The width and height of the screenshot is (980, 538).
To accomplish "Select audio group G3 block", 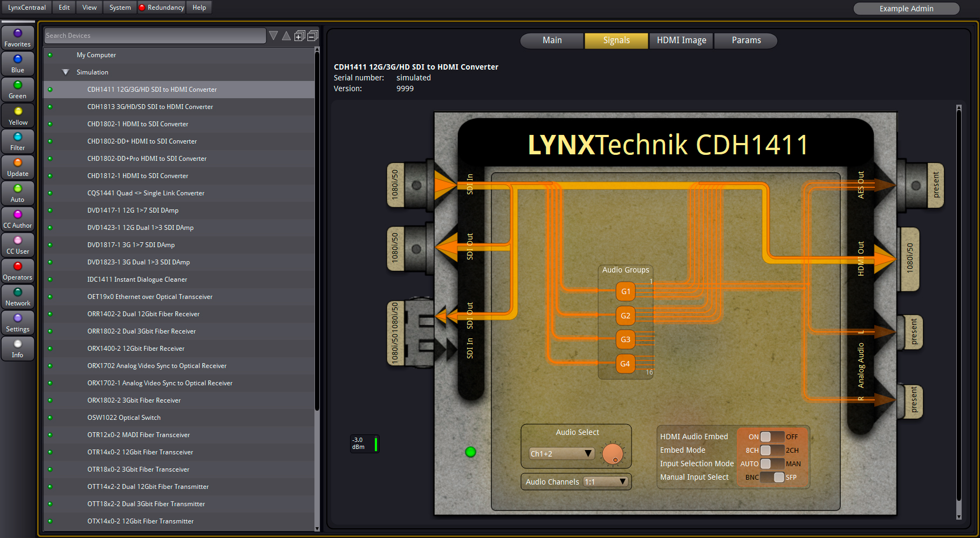I will [x=626, y=339].
